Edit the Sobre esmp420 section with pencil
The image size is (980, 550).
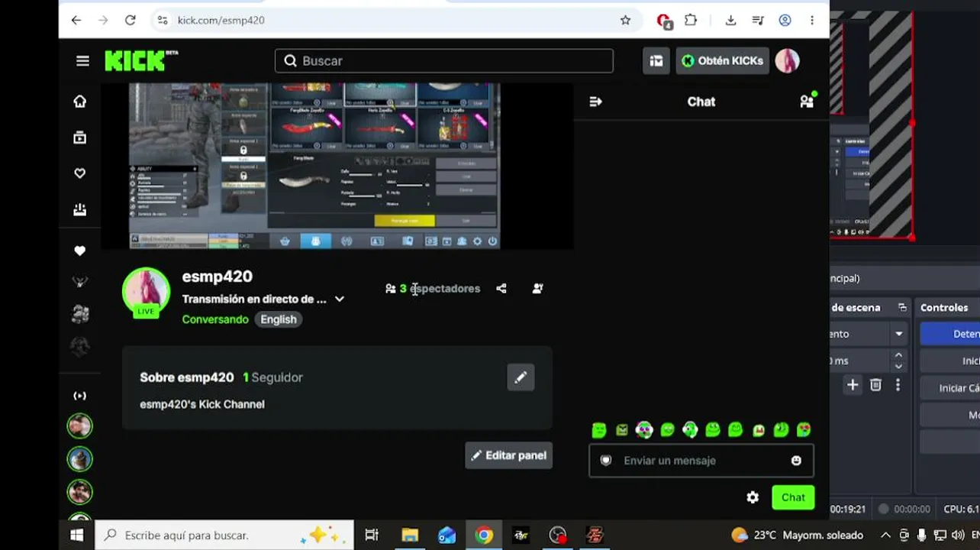521,377
